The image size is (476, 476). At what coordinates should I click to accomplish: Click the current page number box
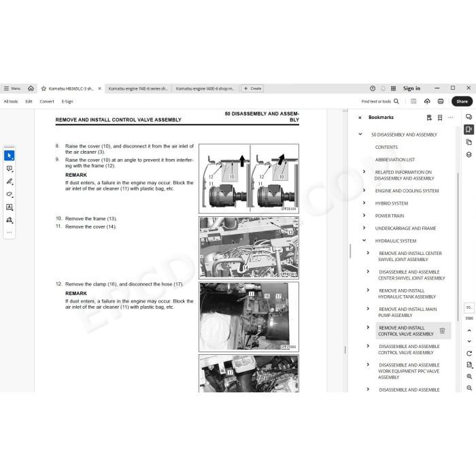[x=469, y=307]
